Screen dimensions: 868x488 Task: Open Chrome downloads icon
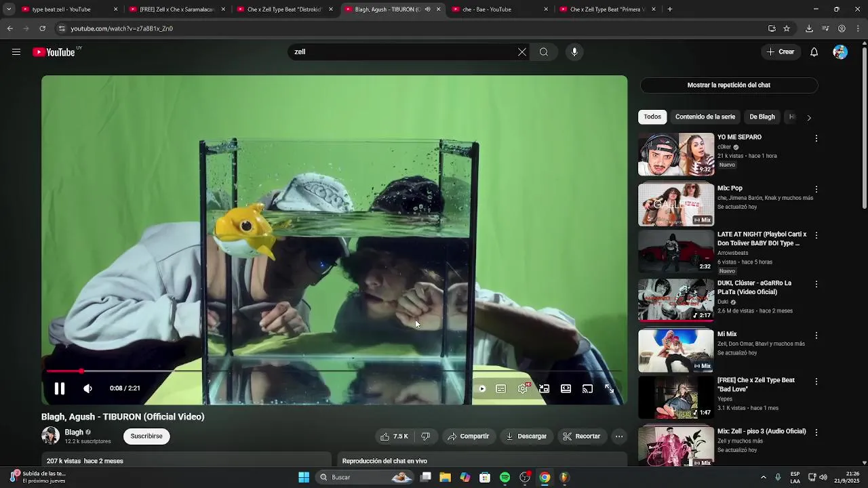(809, 28)
